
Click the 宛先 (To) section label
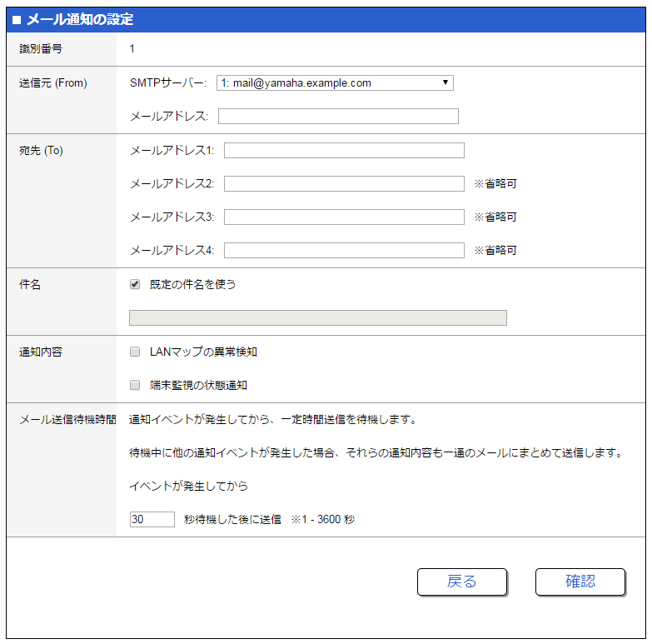42,151
